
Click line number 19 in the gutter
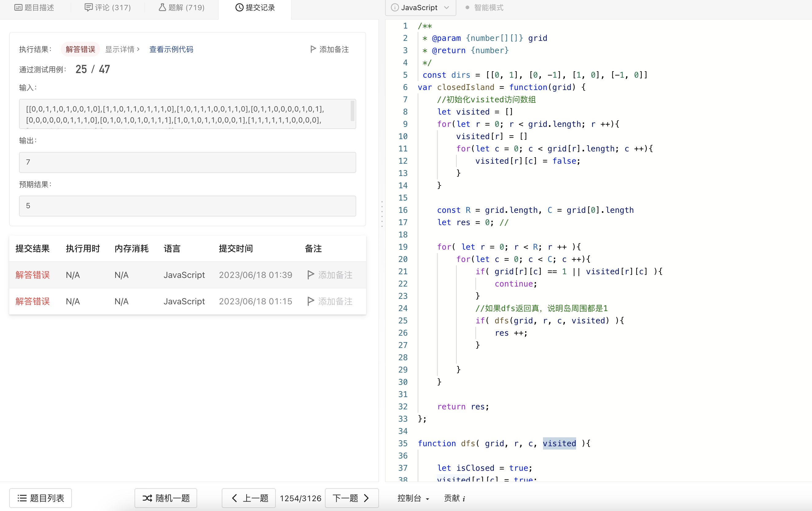(x=403, y=247)
